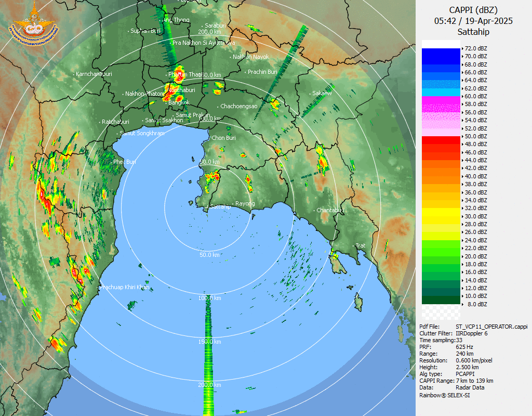
Task: Click the Rayong city label
Action: [245, 203]
